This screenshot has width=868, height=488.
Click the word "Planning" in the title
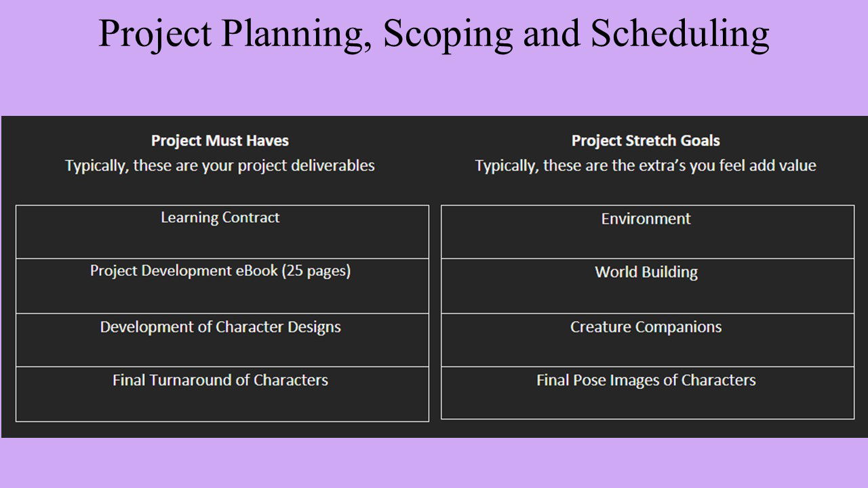click(x=296, y=34)
